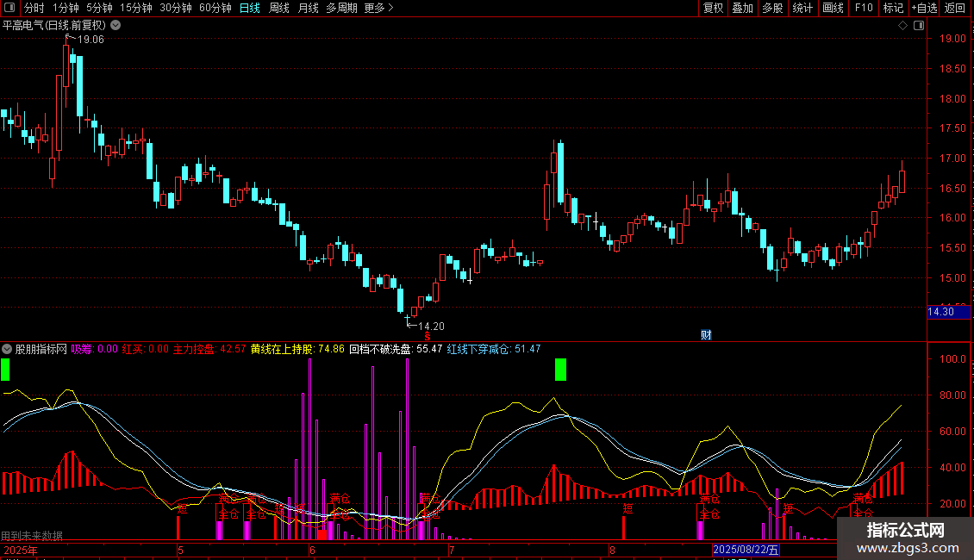
Task: Toggle the 复权 price adjustment button
Action: click(x=713, y=9)
